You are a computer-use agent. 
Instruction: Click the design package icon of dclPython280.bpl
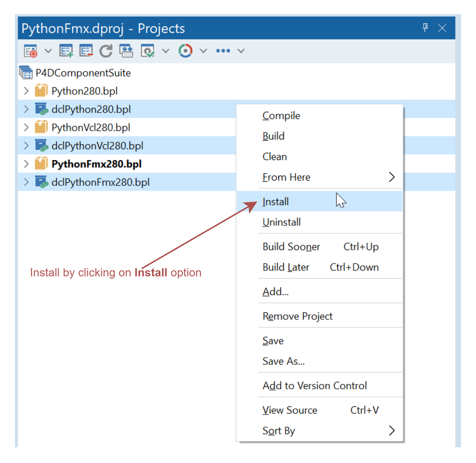[x=41, y=109]
